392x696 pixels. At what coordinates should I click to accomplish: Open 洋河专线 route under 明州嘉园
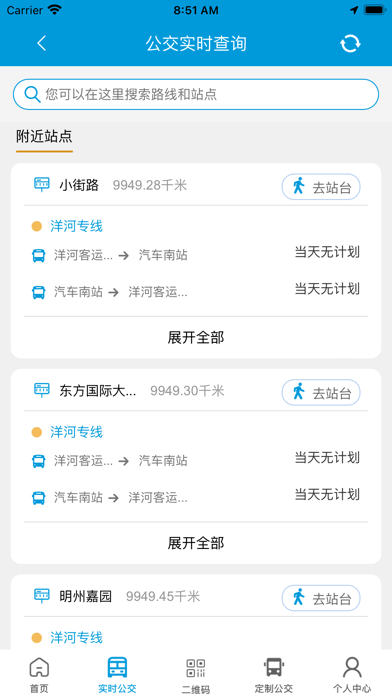coord(76,638)
